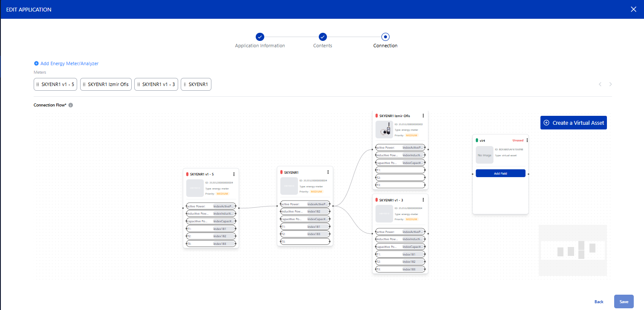Click the Connection step circle

(x=385, y=37)
